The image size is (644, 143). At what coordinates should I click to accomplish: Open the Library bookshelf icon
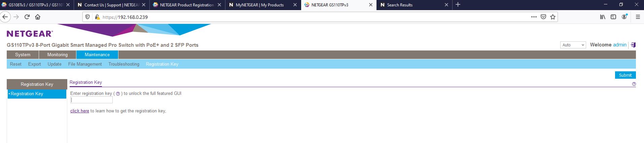(x=603, y=17)
